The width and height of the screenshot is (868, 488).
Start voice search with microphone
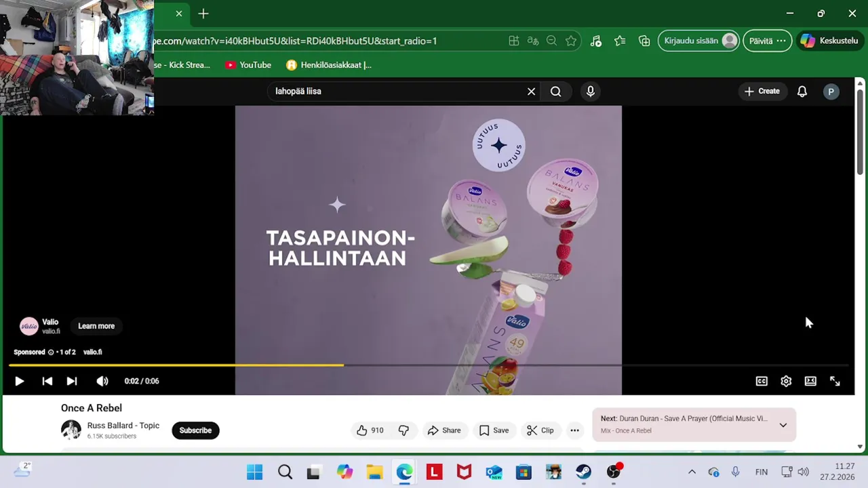pyautogui.click(x=590, y=91)
